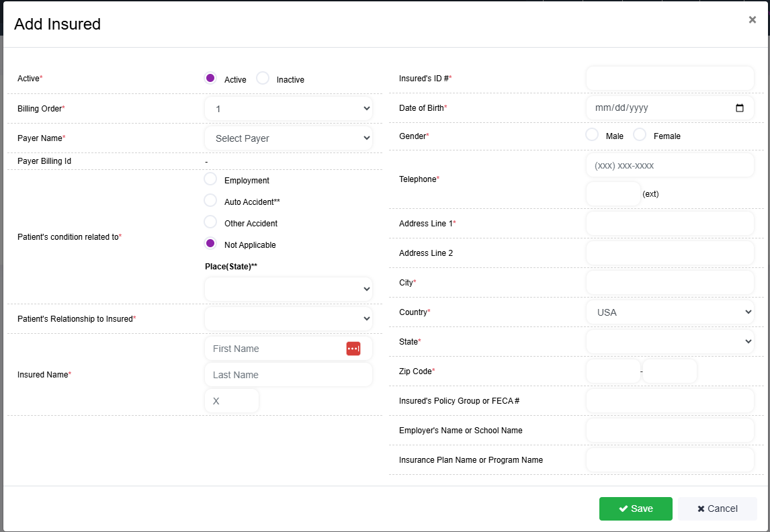Click the red password manager icon in First Name
The height and width of the screenshot is (532, 770).
(353, 349)
